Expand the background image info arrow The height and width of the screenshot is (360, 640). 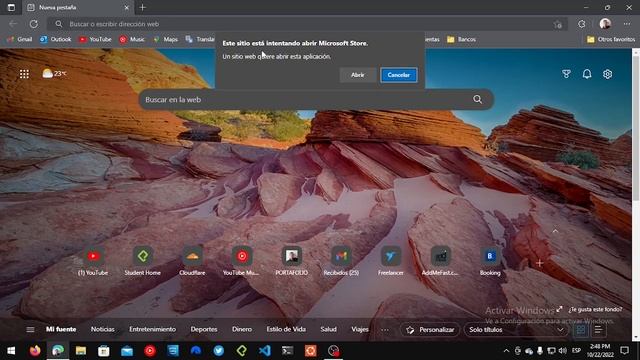[559, 309]
